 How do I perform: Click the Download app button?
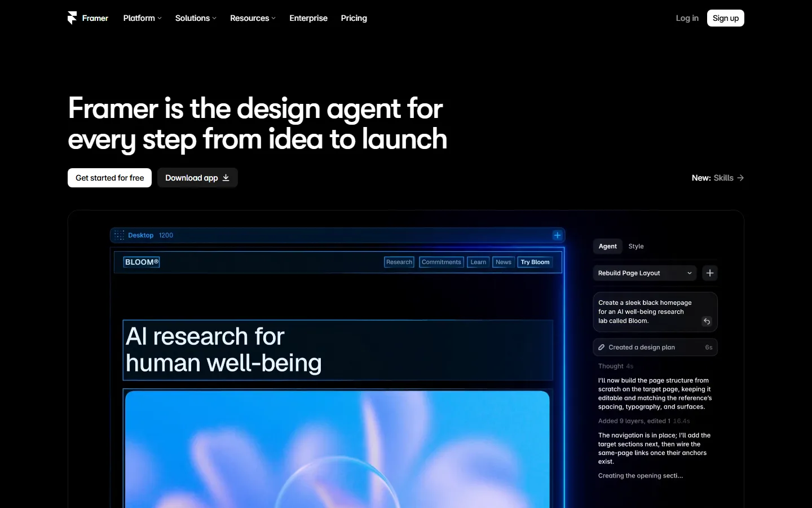197,178
